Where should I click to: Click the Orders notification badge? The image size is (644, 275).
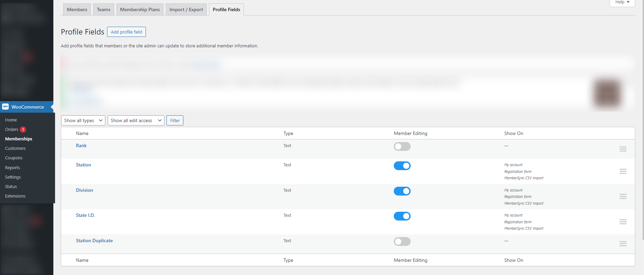pyautogui.click(x=23, y=130)
